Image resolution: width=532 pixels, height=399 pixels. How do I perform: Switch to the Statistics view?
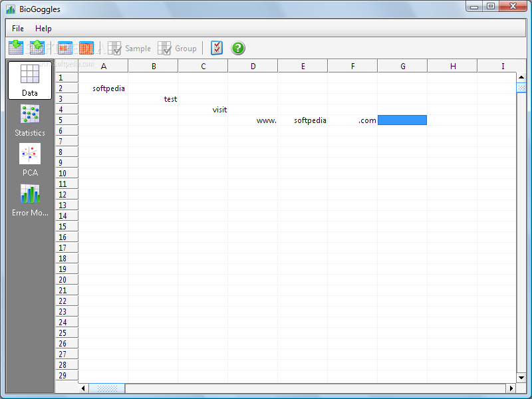pos(30,120)
